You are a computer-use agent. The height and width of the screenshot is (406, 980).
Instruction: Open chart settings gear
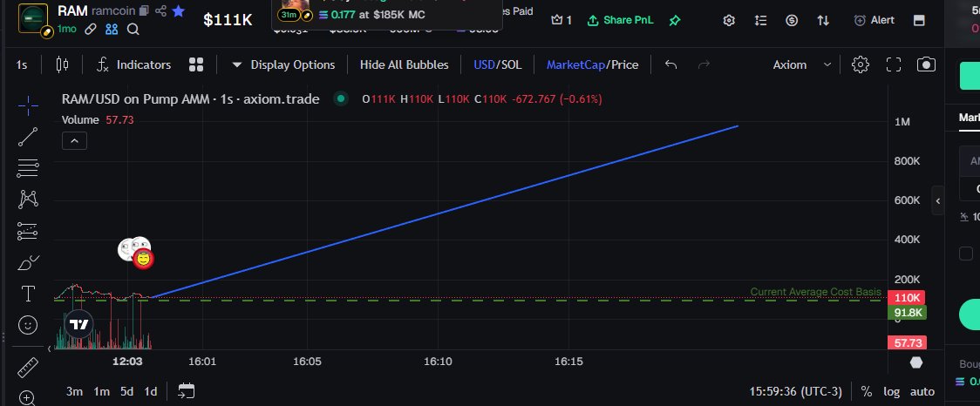click(x=861, y=64)
